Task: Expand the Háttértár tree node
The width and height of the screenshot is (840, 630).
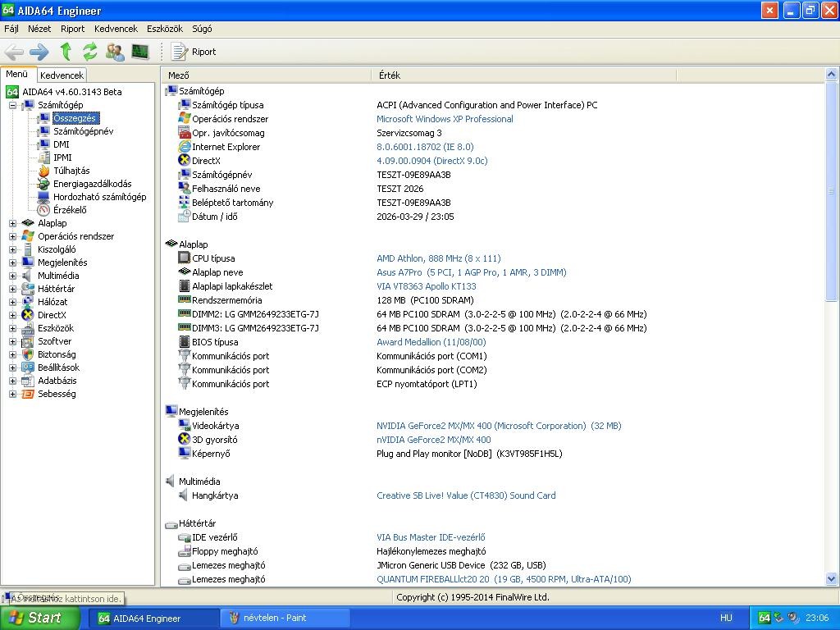Action: (13, 289)
